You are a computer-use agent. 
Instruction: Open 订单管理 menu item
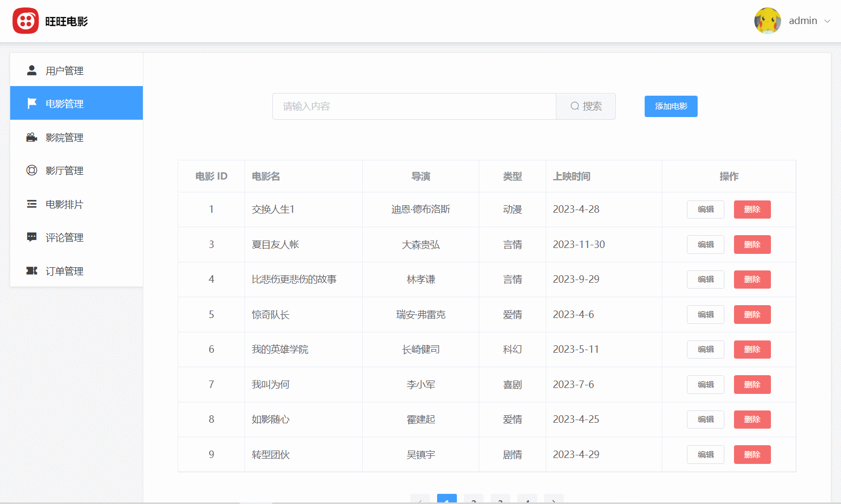[77, 271]
